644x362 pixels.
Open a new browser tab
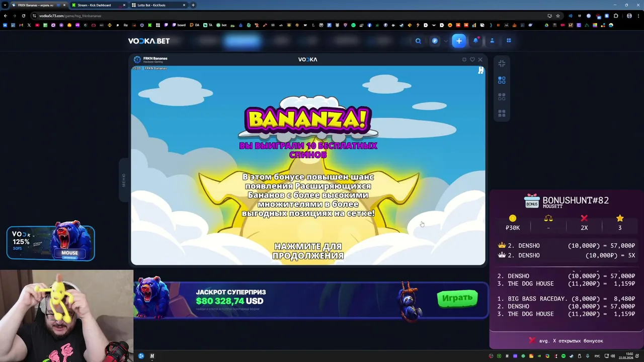(x=193, y=5)
